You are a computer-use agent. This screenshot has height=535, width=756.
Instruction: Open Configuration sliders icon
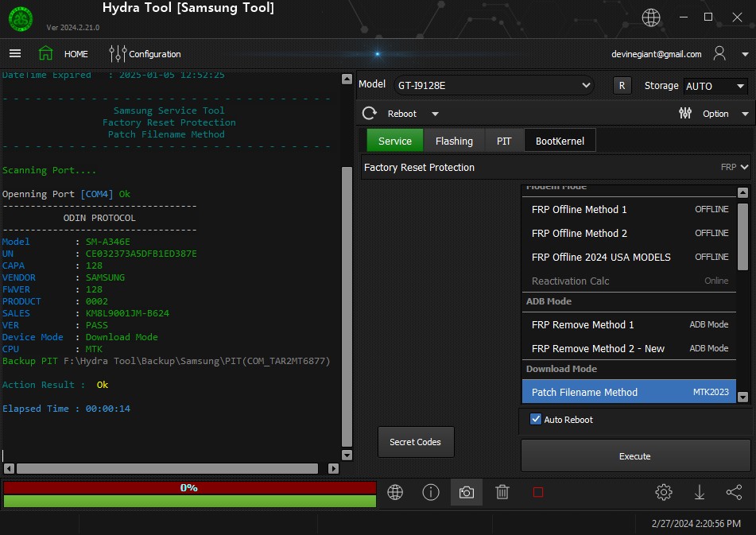click(x=118, y=54)
